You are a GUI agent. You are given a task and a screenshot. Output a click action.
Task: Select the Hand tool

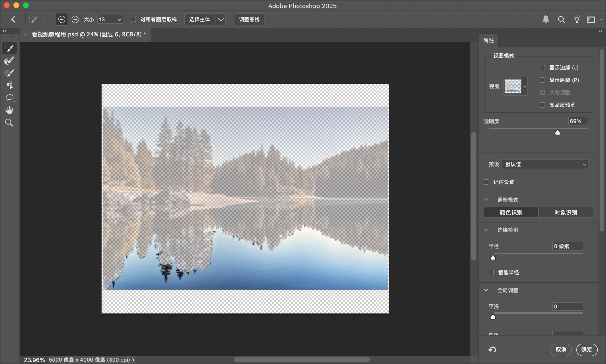click(x=9, y=110)
